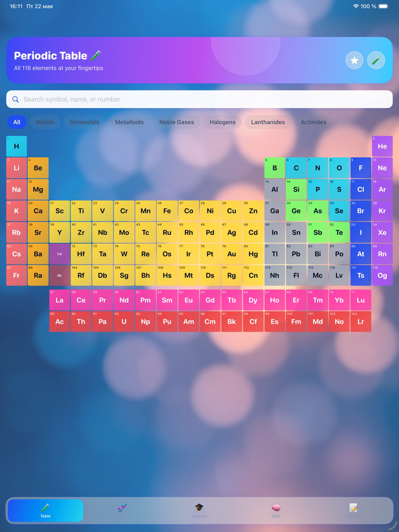Select the Magnesium (Mg) tile

38,189
